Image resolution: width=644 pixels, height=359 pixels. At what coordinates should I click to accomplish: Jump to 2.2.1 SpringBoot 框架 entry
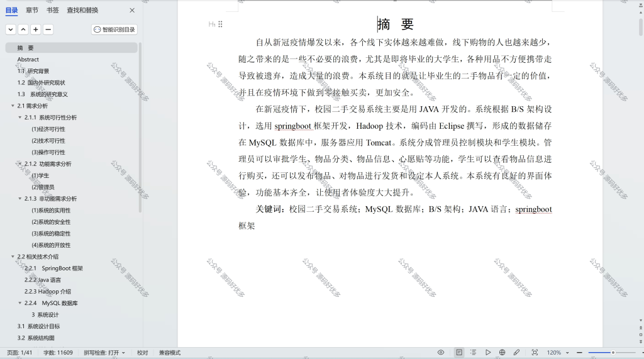(53, 268)
